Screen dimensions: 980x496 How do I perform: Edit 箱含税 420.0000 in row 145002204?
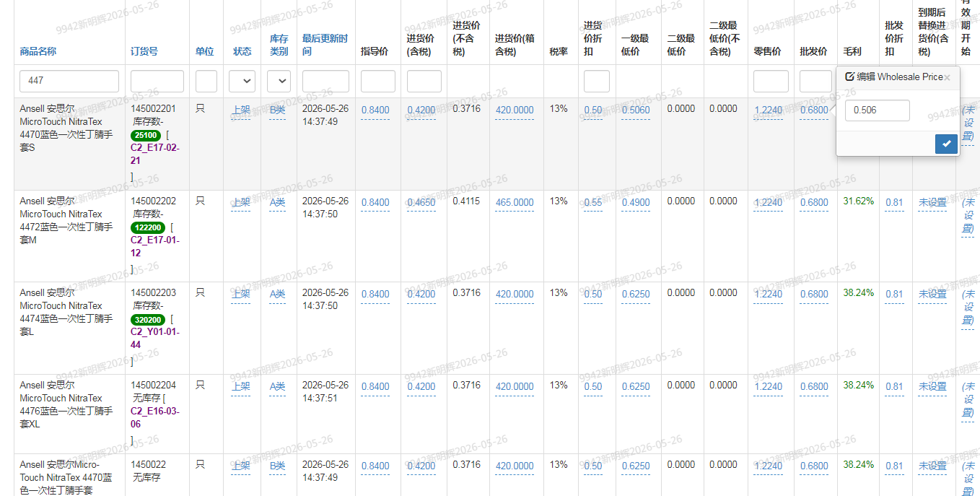[515, 387]
